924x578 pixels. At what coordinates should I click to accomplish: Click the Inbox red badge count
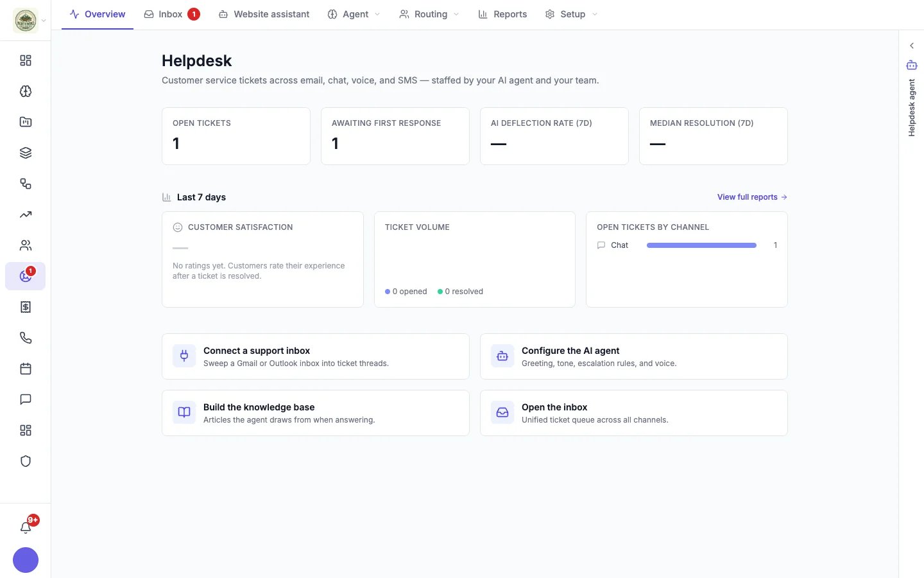point(194,14)
